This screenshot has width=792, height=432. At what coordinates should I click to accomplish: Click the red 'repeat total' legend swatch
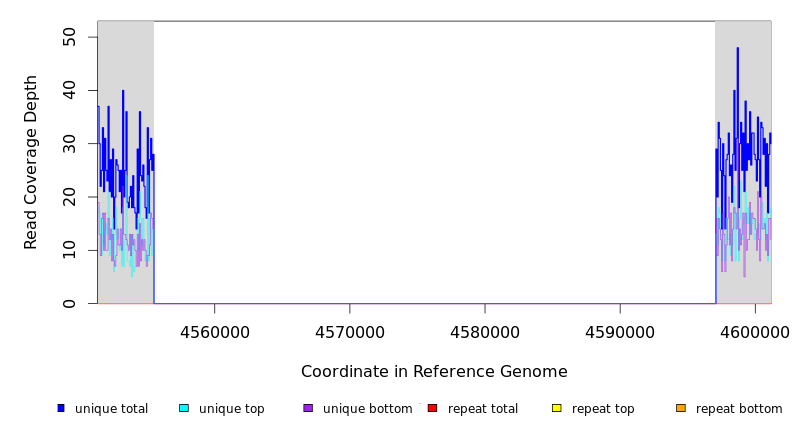432,408
